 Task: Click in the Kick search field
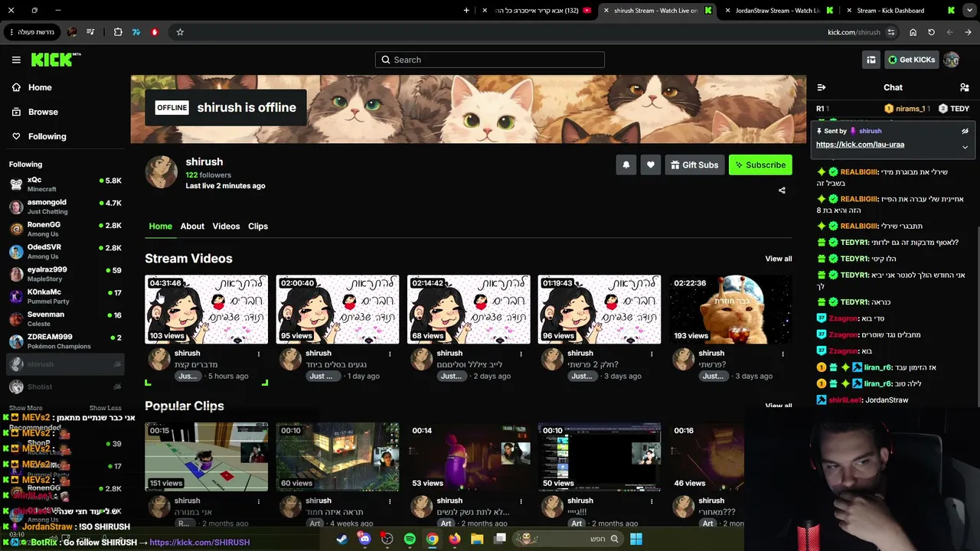point(490,60)
